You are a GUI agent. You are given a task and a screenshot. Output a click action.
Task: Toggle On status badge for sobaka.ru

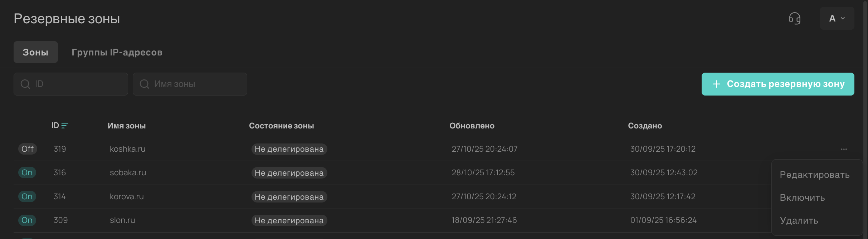pyautogui.click(x=27, y=173)
